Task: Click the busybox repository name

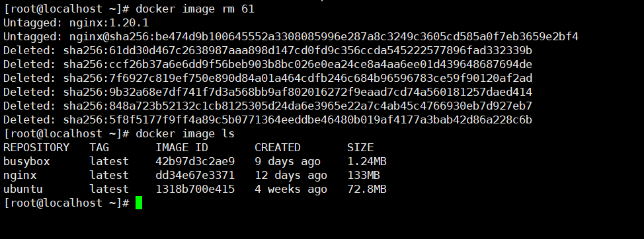Action: (26, 162)
